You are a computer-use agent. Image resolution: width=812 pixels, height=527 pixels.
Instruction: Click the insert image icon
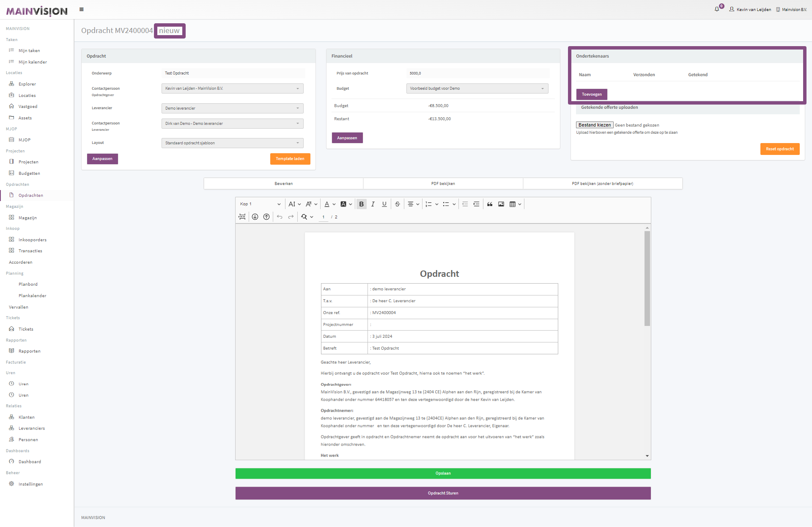pos(501,204)
